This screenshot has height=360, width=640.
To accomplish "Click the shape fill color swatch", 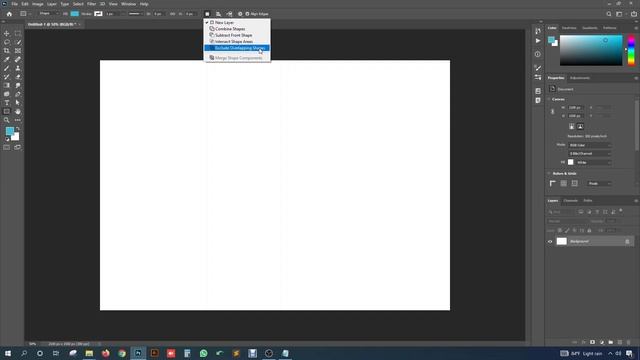I will click(75, 14).
